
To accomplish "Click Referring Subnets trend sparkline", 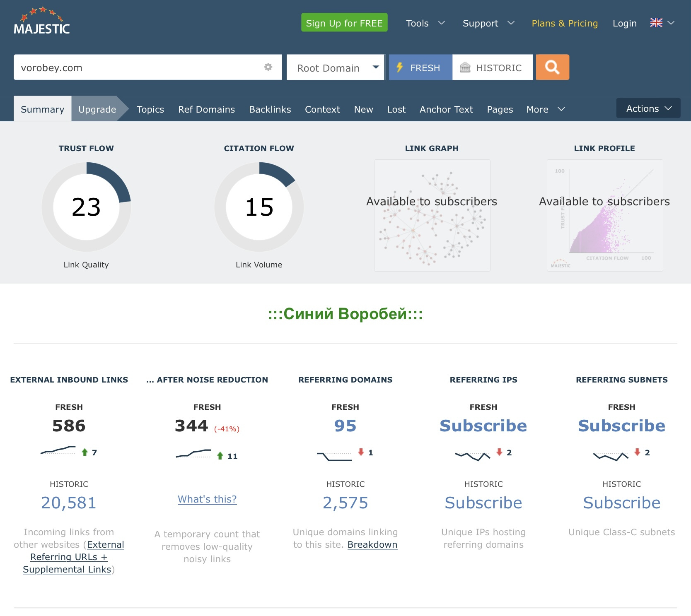I will coord(611,456).
